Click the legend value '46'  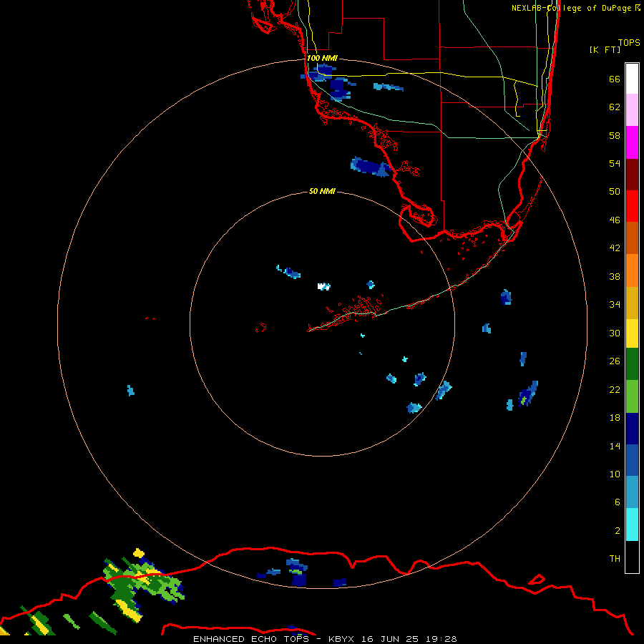pos(615,220)
